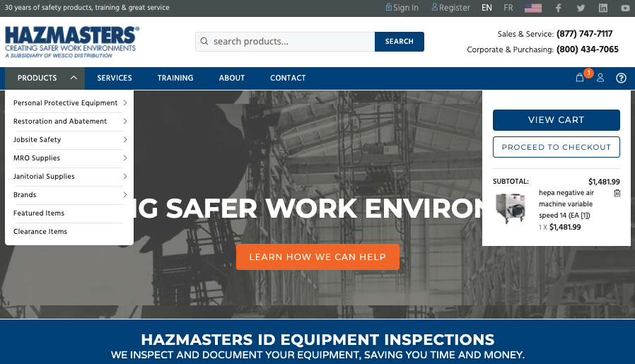Click LEARN HOW WE CAN HELP
Screen dimensions: 635x364
pyautogui.click(x=317, y=257)
